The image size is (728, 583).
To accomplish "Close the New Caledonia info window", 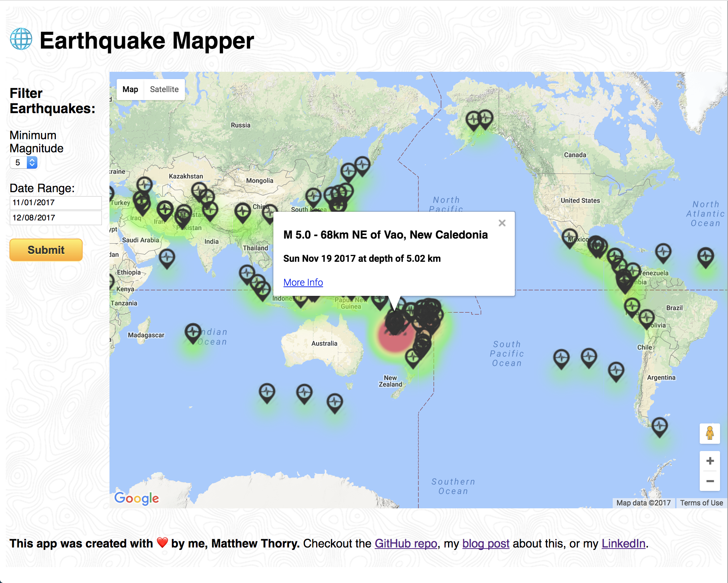I will [502, 223].
